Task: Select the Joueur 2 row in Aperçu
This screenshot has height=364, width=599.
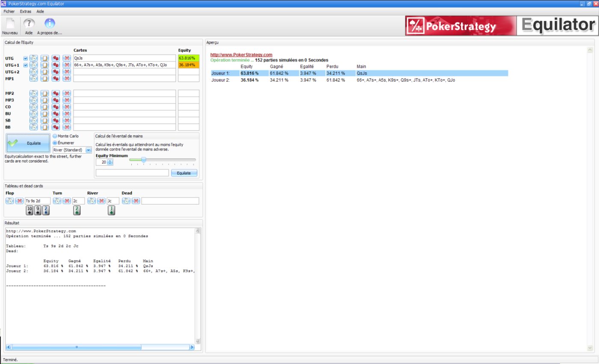Action: tap(359, 80)
